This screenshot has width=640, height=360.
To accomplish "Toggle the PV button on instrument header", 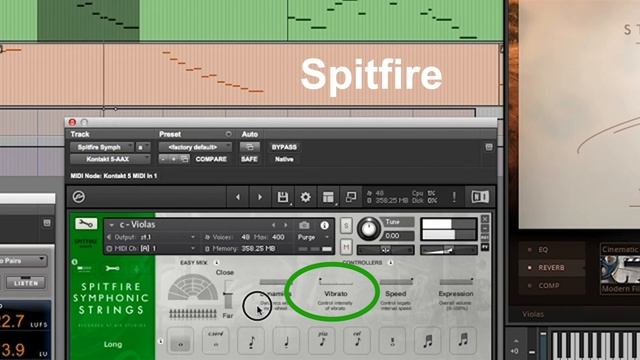I will (x=485, y=247).
